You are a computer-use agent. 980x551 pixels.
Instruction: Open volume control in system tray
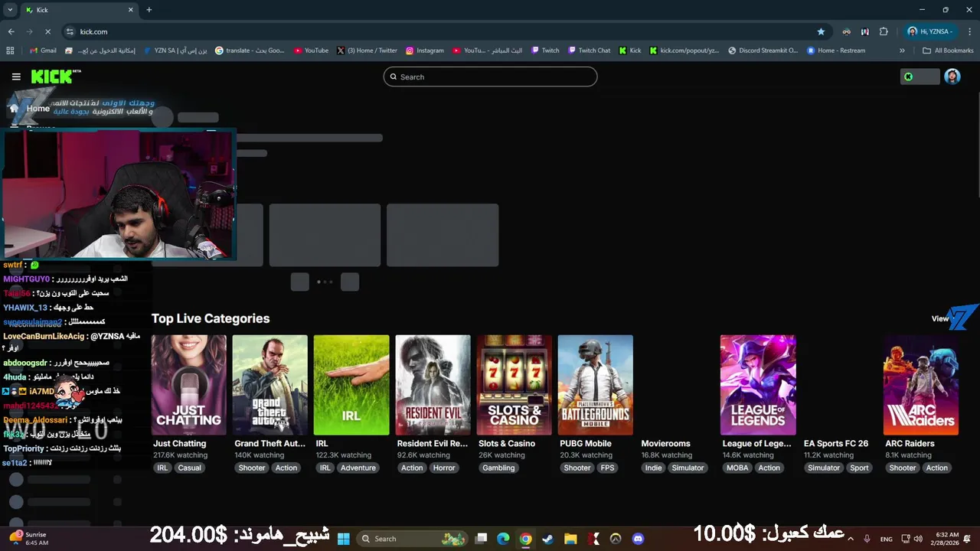(918, 539)
